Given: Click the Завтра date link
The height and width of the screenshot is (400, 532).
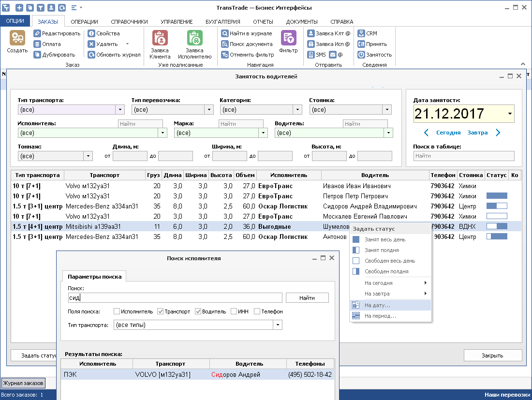Looking at the screenshot, I should (477, 133).
